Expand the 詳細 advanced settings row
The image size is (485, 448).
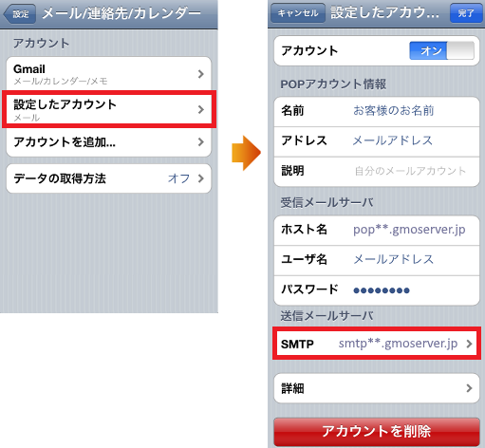(377, 388)
